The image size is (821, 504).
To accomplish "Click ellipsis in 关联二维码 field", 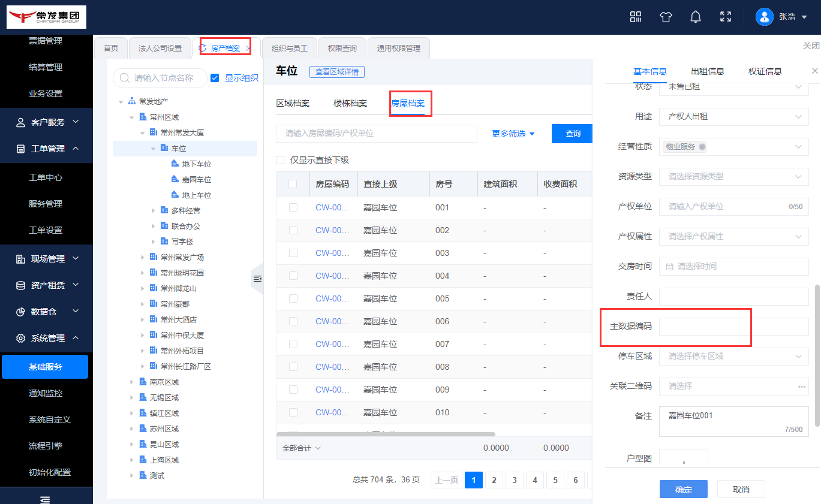I will [802, 387].
